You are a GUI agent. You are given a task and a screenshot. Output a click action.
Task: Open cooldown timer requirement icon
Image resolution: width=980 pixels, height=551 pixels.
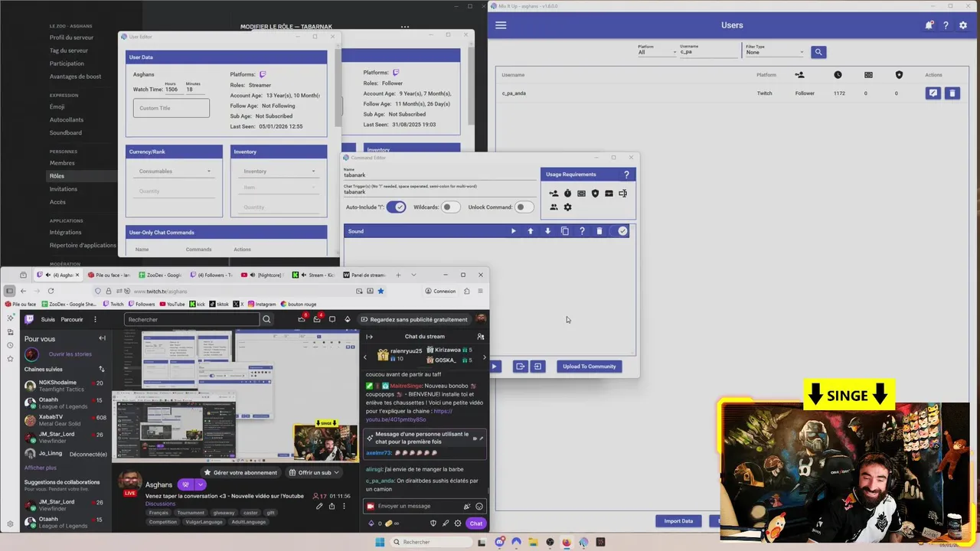[x=567, y=194]
